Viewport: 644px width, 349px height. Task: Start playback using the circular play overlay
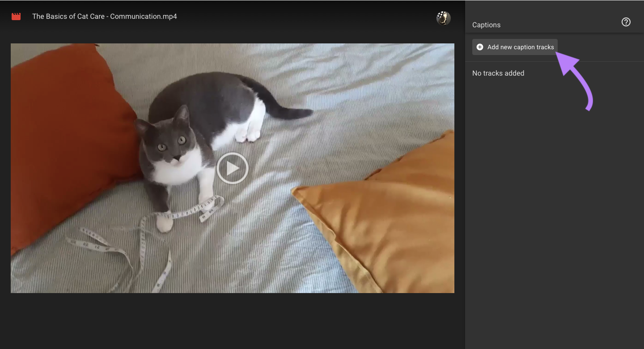pyautogui.click(x=232, y=168)
